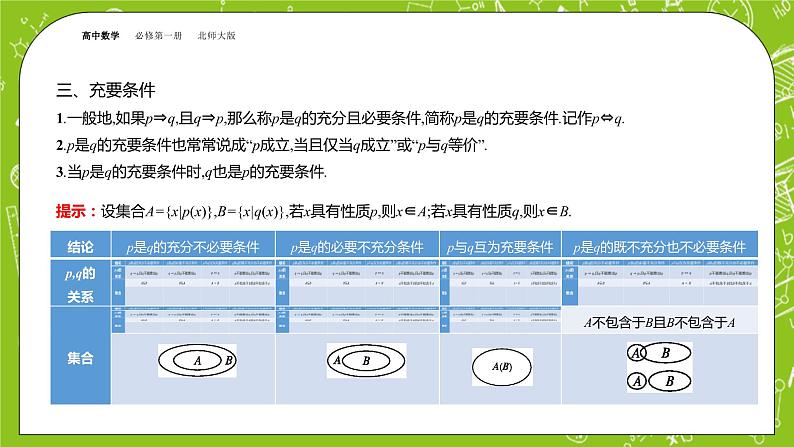Click line 1 starting 一般地,如果p⇒q

(340, 119)
